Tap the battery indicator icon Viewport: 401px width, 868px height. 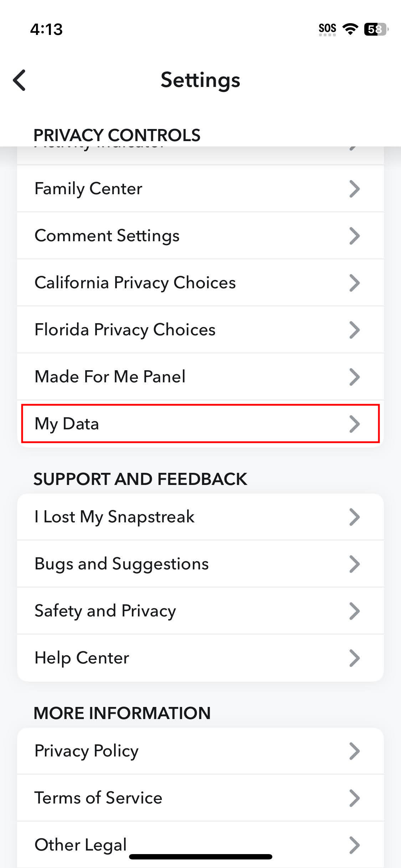click(x=376, y=29)
